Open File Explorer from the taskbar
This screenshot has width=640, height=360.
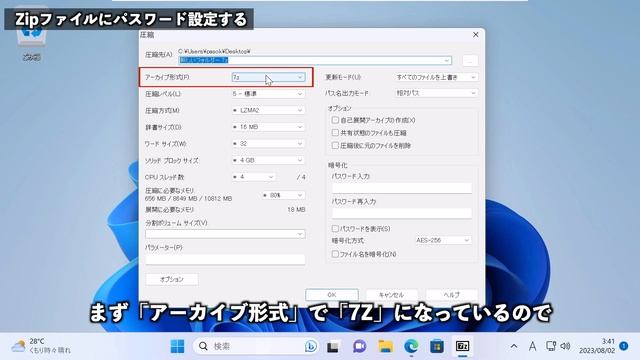tap(385, 346)
